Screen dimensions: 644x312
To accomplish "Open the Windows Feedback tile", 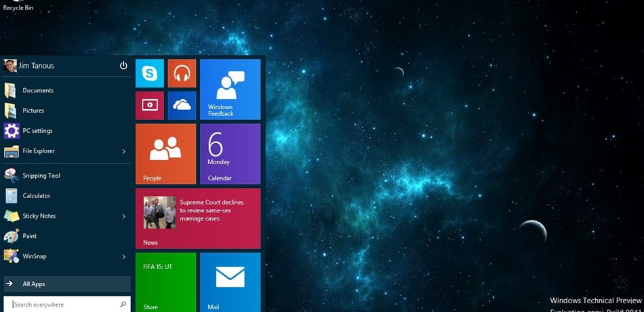I will pyautogui.click(x=230, y=90).
